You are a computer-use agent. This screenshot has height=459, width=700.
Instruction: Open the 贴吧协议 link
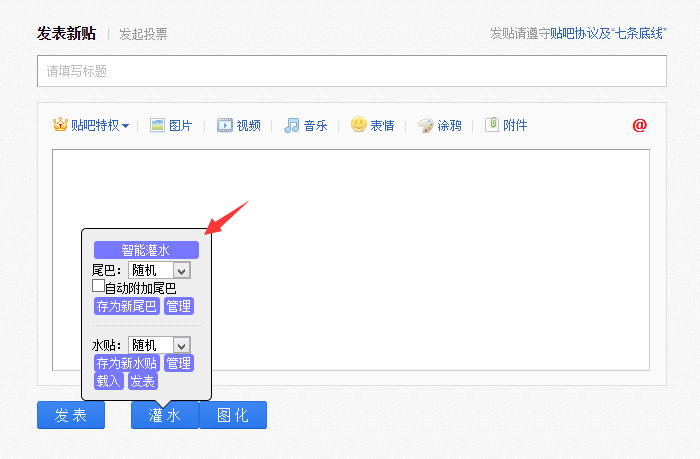574,34
